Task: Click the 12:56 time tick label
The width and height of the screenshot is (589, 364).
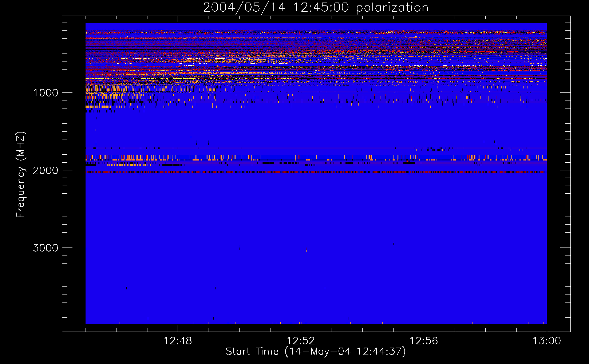Action: tap(424, 341)
